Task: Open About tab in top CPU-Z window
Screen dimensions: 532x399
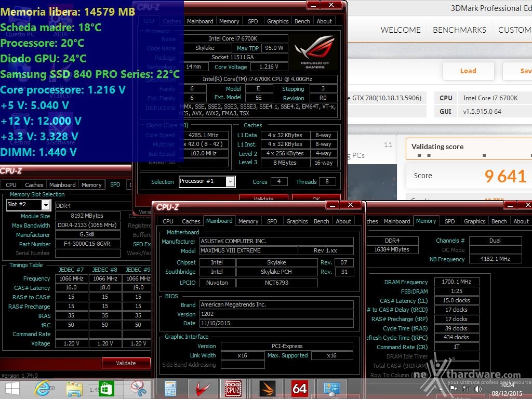Action: (324, 21)
